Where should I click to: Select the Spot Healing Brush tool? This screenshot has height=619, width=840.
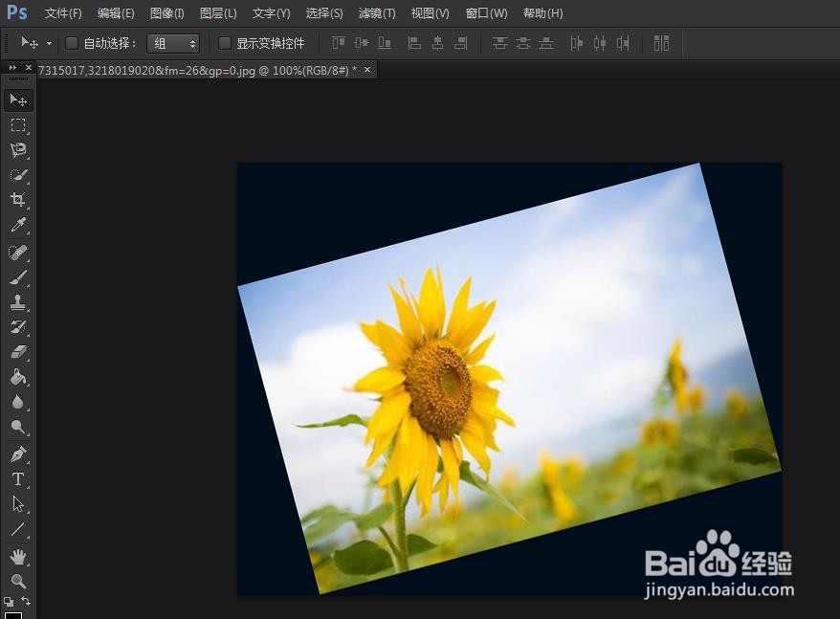18,252
